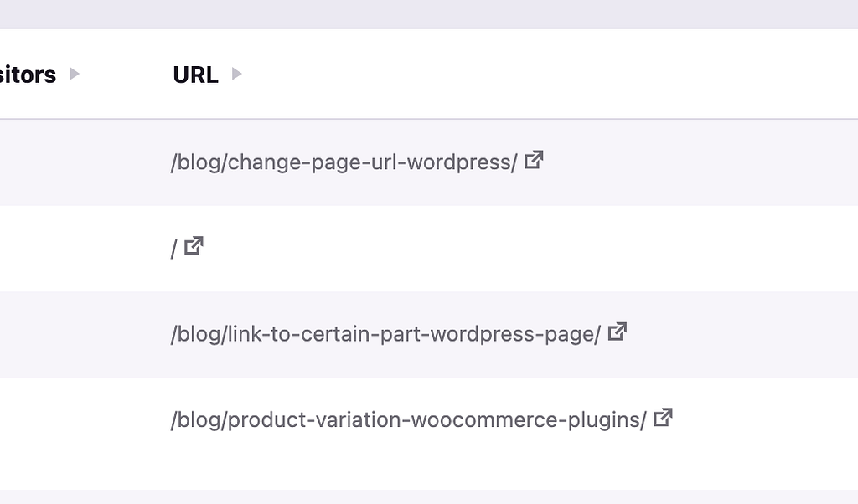This screenshot has width=858, height=504.
Task: Open external link icon for link-to-certain-part-wordpress-page
Action: (x=618, y=332)
